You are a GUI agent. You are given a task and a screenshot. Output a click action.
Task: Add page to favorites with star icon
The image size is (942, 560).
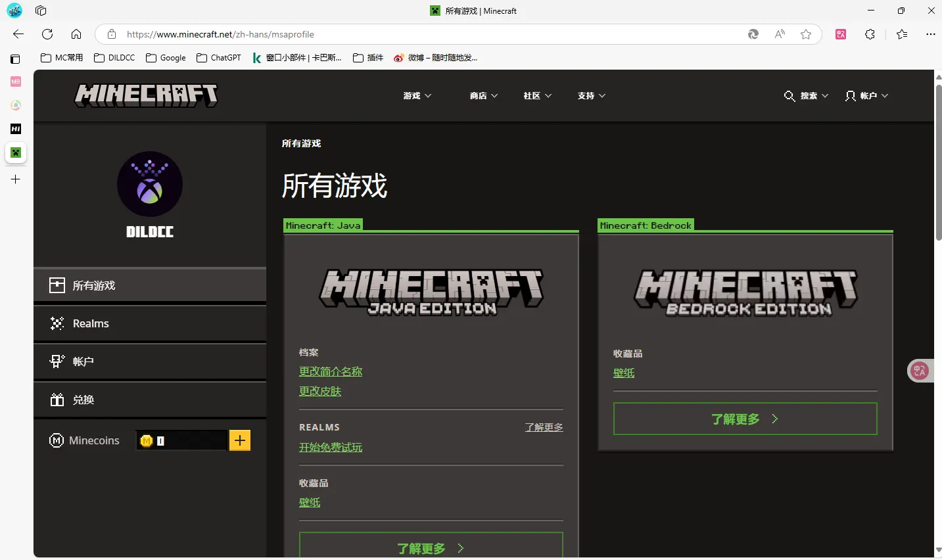pyautogui.click(x=806, y=34)
